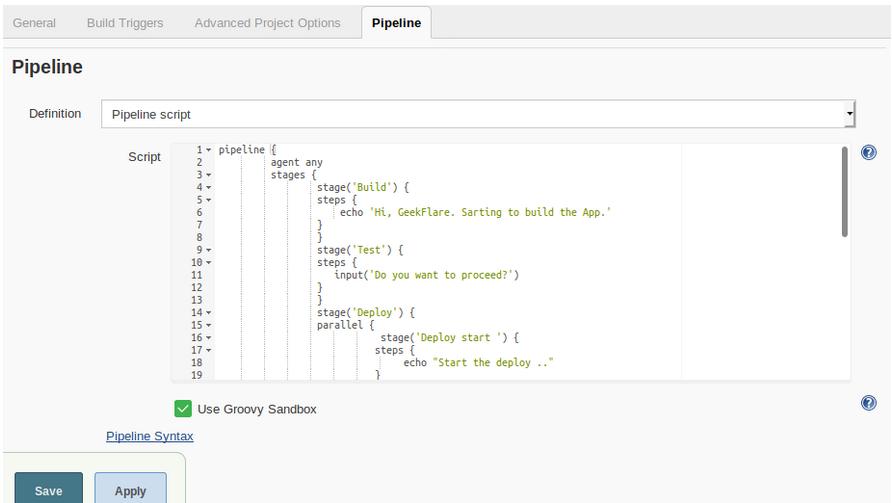Open the Pipeline Syntax link
Screen dimensions: 892x503
pos(150,436)
